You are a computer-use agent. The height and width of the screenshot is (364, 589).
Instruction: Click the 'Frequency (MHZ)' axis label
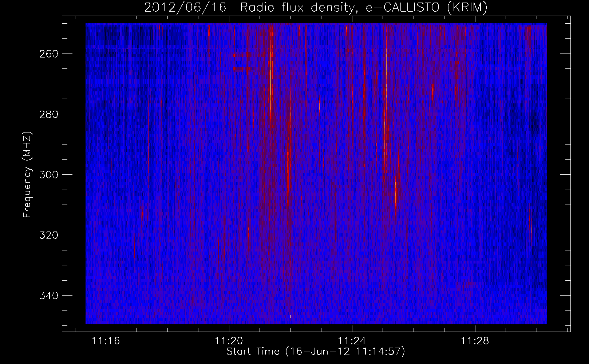pyautogui.click(x=27, y=175)
